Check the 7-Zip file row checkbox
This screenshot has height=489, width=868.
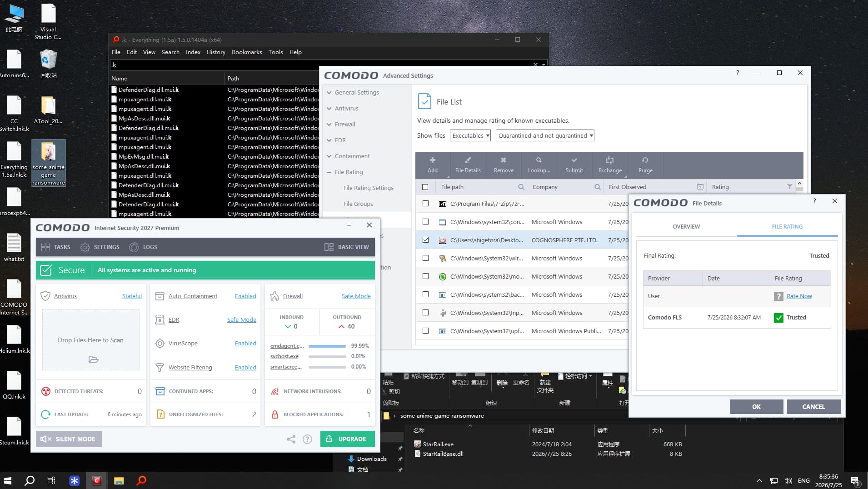coord(425,204)
